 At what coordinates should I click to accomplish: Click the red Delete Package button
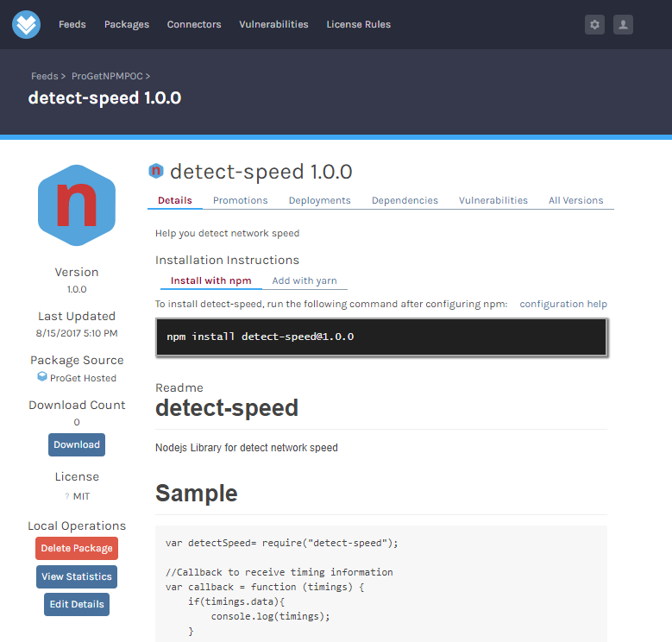77,549
